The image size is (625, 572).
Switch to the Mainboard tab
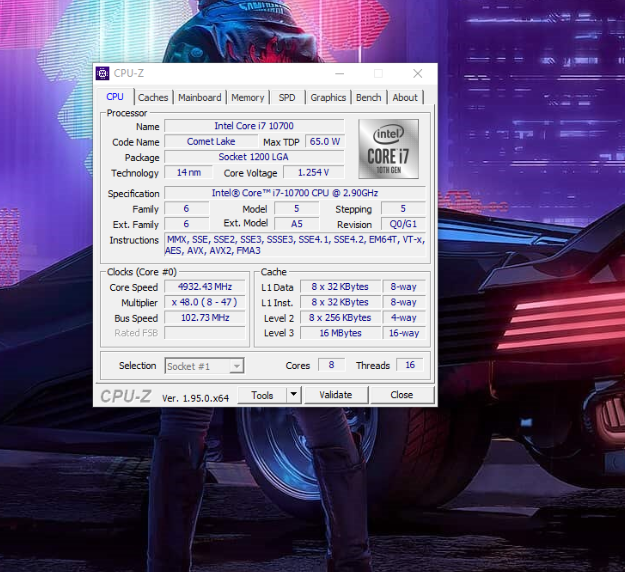pos(200,98)
